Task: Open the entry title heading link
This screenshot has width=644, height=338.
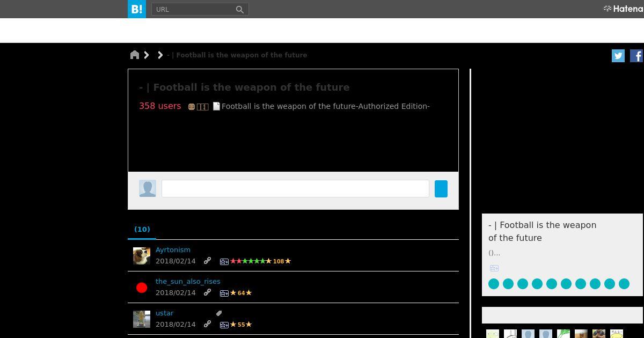Action: (244, 87)
